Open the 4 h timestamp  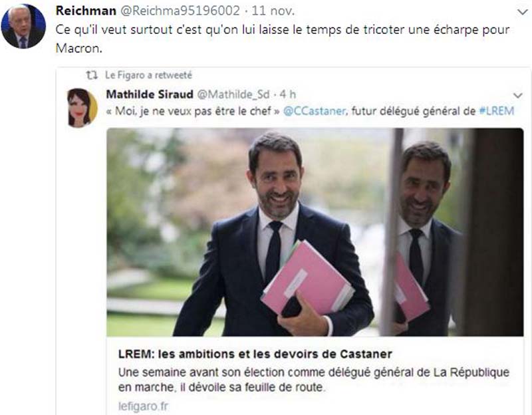pos(288,94)
